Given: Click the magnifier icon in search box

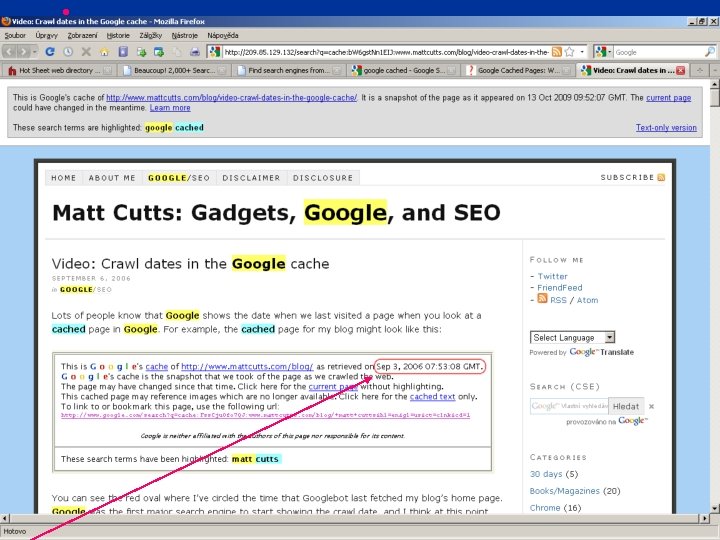Looking at the screenshot, I should point(709,52).
